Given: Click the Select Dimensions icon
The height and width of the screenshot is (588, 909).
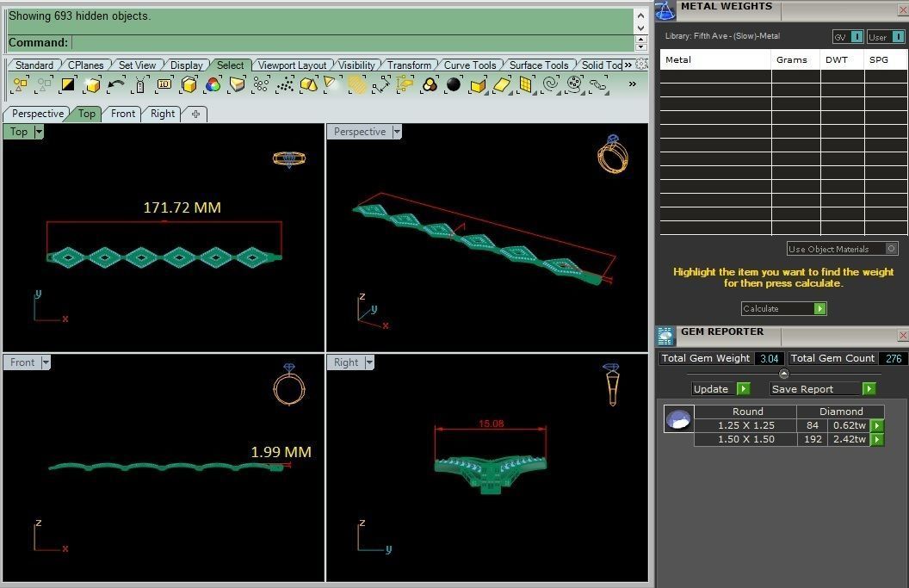Looking at the screenshot, I should click(380, 85).
